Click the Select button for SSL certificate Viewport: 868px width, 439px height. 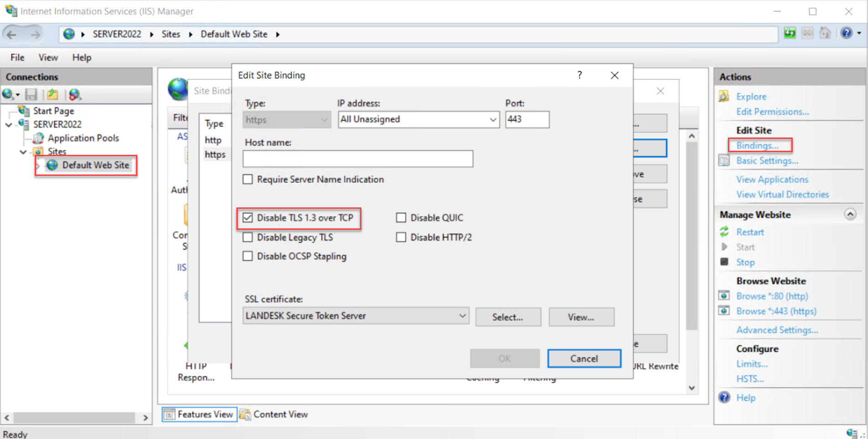click(x=508, y=317)
